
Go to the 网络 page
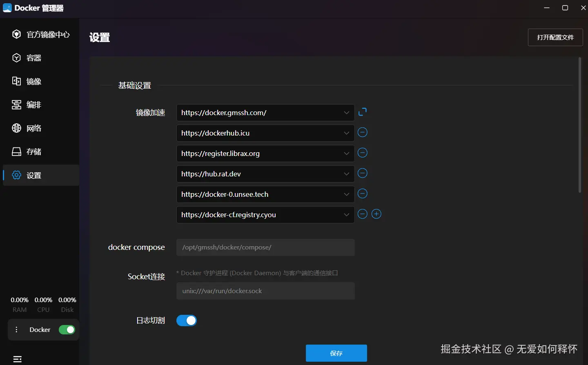click(x=41, y=128)
